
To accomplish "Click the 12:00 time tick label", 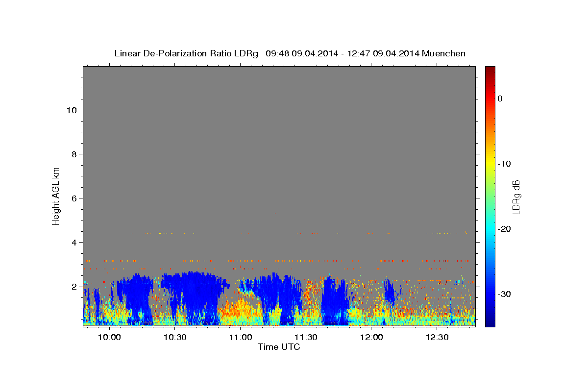I will coord(371,338).
